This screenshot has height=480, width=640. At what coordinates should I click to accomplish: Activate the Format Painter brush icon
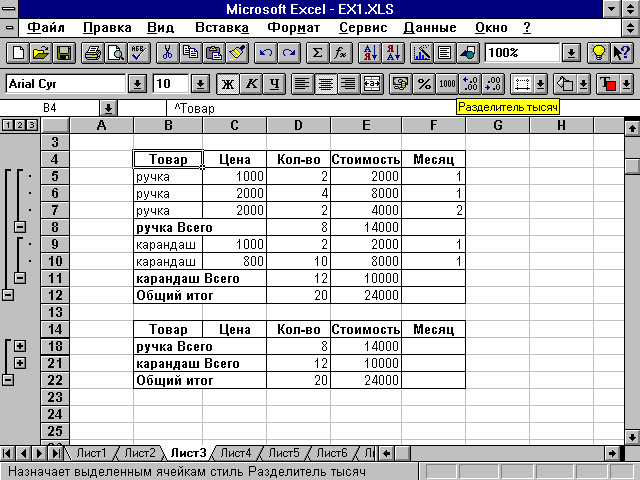pyautogui.click(x=237, y=53)
